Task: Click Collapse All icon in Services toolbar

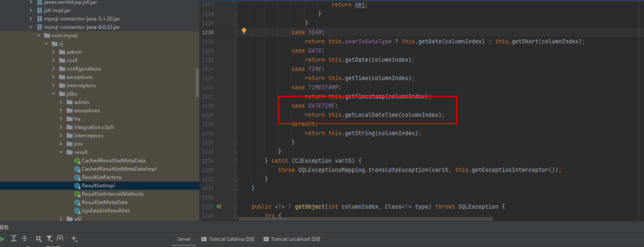Action: (25, 239)
